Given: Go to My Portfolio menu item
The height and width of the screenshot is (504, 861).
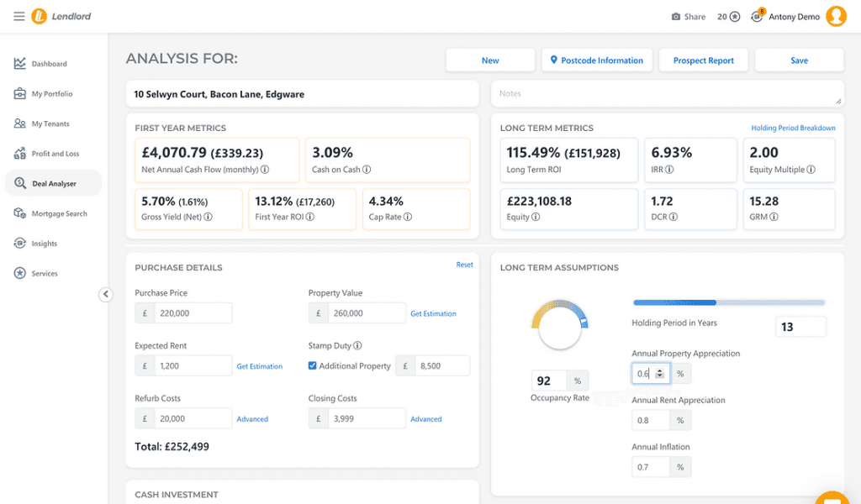Looking at the screenshot, I should (53, 94).
